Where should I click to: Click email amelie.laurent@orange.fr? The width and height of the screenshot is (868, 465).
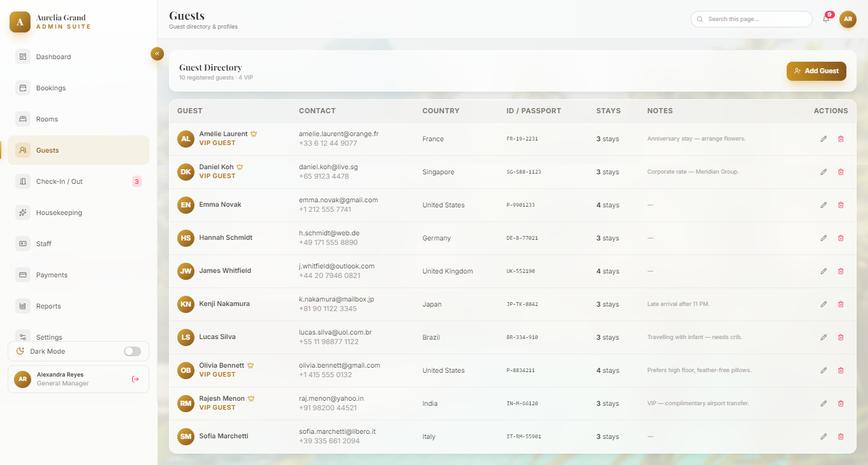(339, 134)
